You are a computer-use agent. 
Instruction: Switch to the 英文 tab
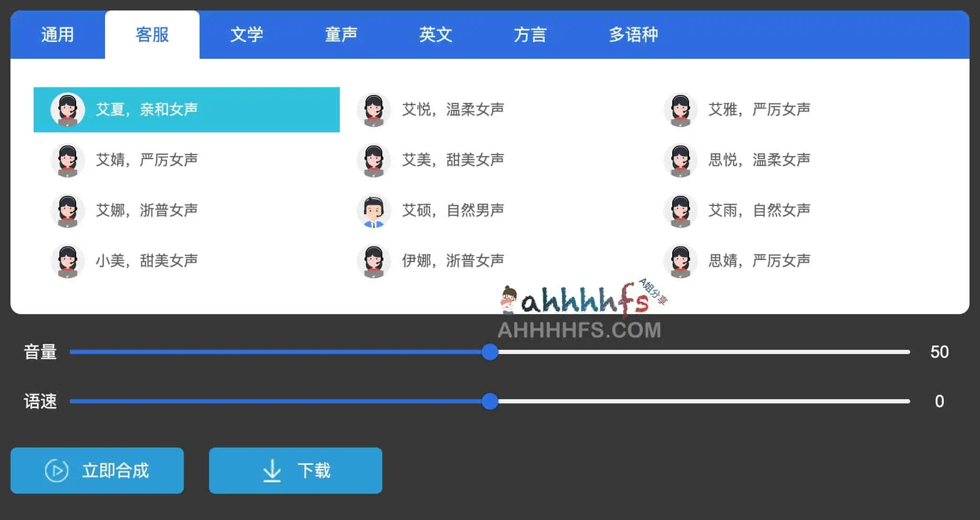pos(435,35)
